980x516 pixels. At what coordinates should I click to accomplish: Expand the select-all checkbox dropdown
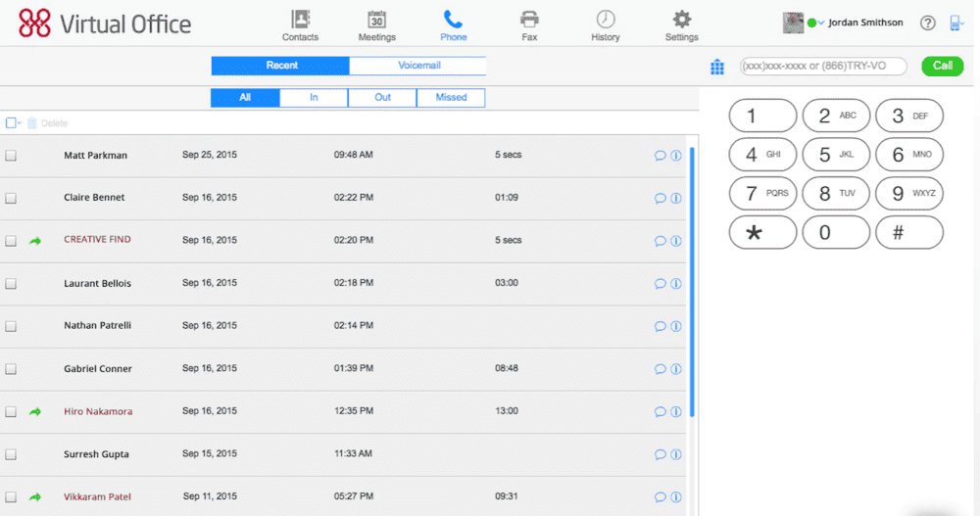click(x=20, y=123)
